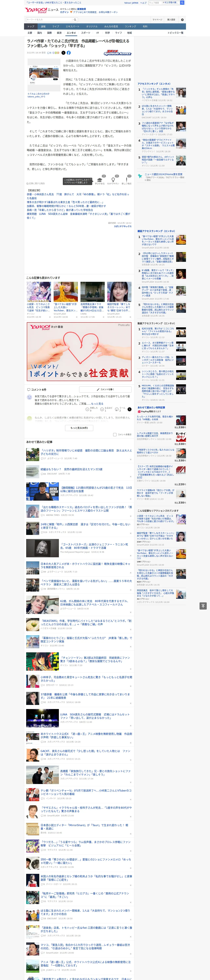The width and height of the screenshot is (210, 980).
Task: Open article 続編はもうない? 突然の最終回を迎えたマンガ3選
Action: click(71, 469)
